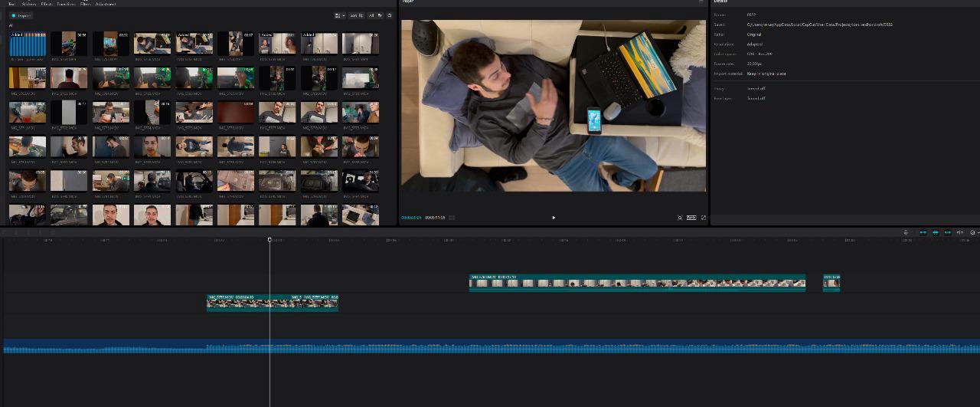980x407 pixels.
Task: Click the timeline zoom out icon
Action: pos(972,232)
